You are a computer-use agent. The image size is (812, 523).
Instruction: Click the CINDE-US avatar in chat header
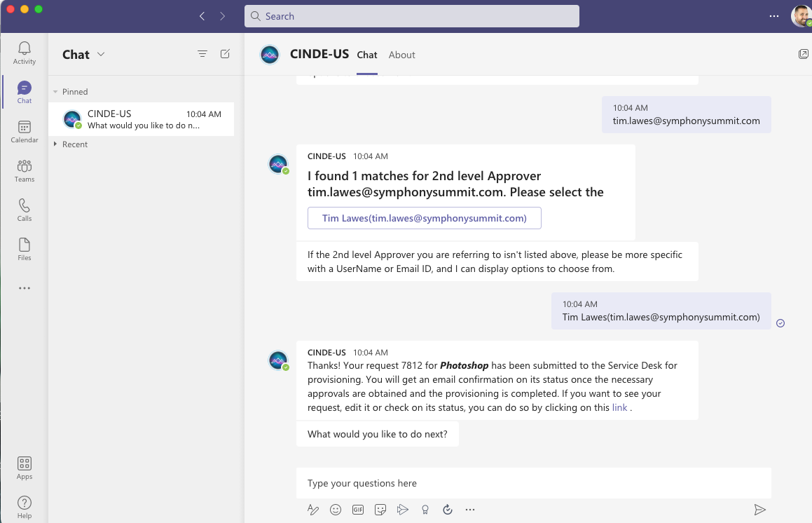(269, 55)
